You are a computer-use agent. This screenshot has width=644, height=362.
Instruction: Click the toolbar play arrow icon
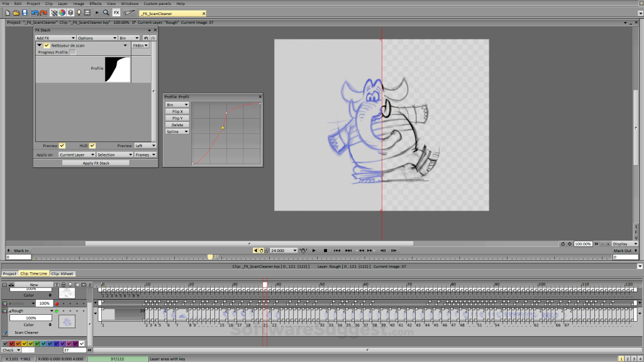point(97,13)
